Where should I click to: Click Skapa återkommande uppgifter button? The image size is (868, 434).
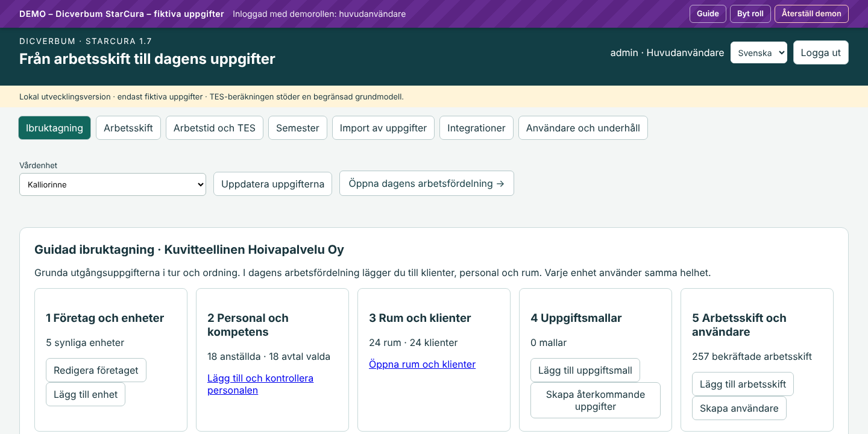[x=596, y=400]
